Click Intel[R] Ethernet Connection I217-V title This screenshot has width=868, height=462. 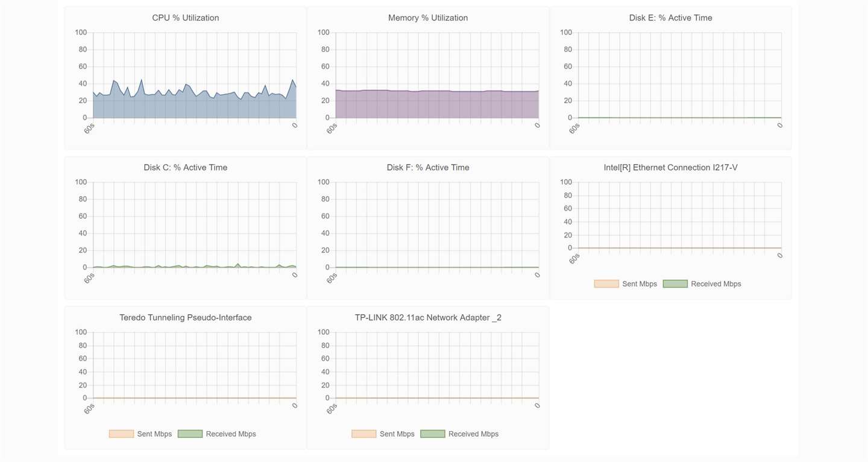click(x=671, y=168)
